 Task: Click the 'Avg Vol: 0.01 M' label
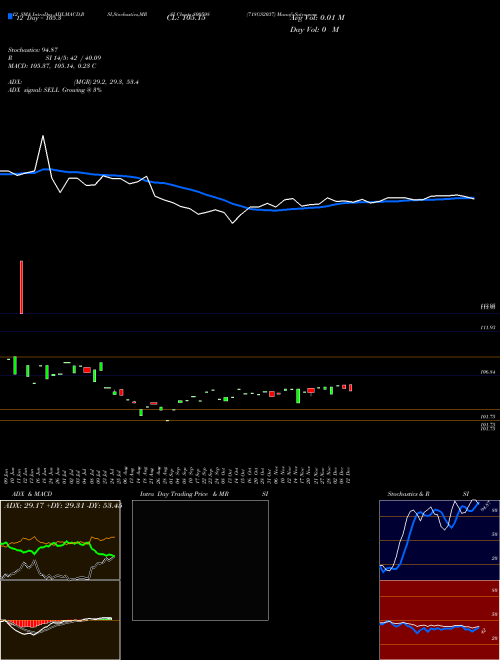point(317,18)
